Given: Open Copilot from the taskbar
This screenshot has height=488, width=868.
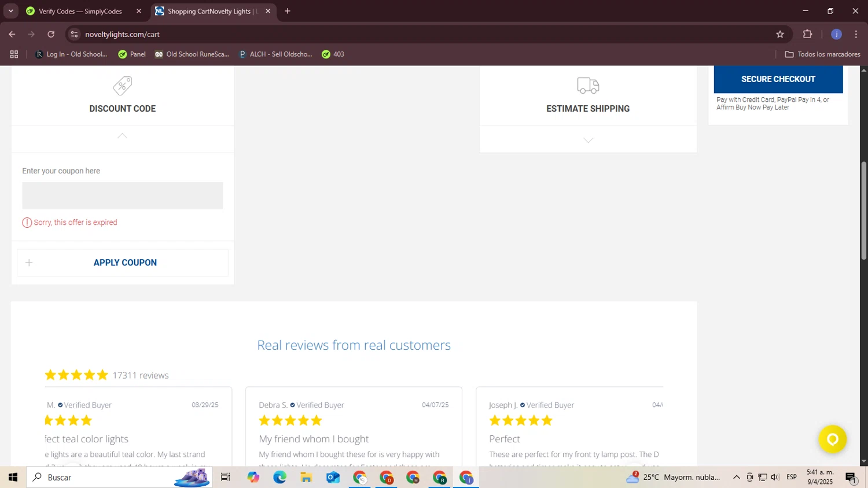Looking at the screenshot, I should pos(253,478).
